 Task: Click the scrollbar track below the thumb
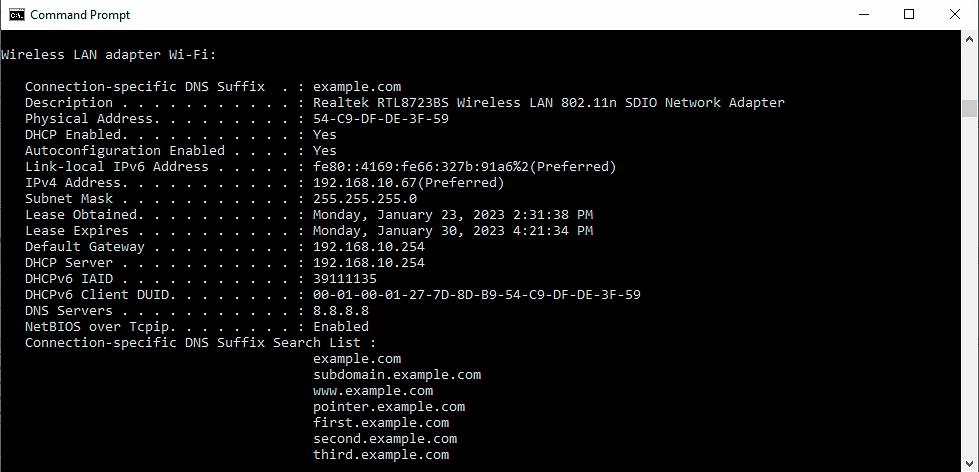click(x=969, y=300)
